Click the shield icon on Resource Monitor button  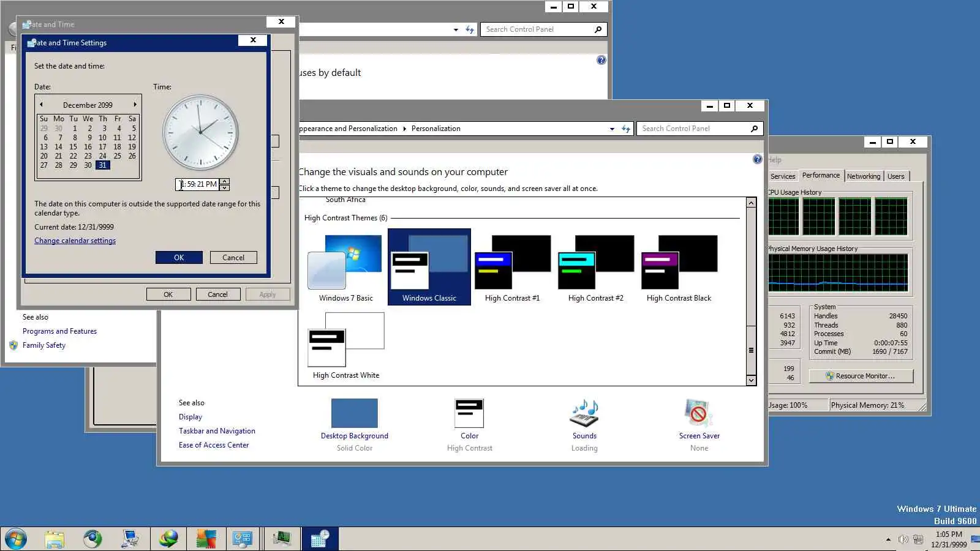pos(830,376)
